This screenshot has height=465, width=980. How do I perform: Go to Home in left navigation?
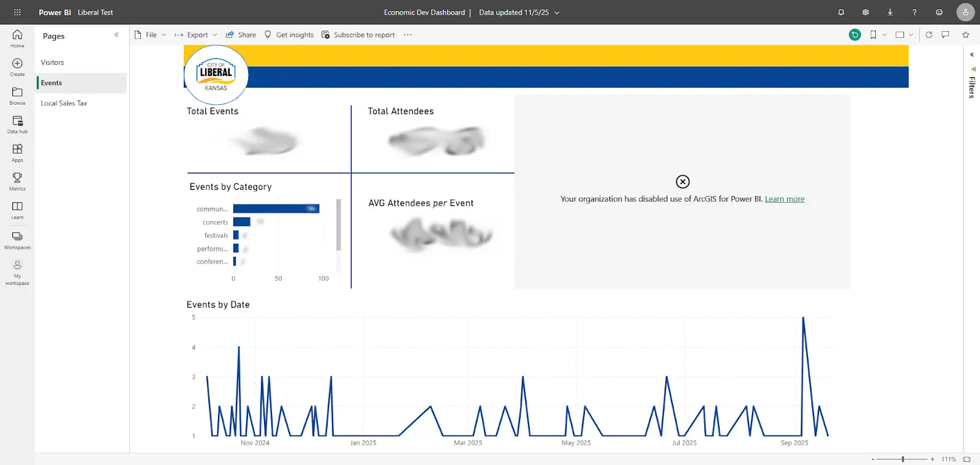[x=17, y=38]
